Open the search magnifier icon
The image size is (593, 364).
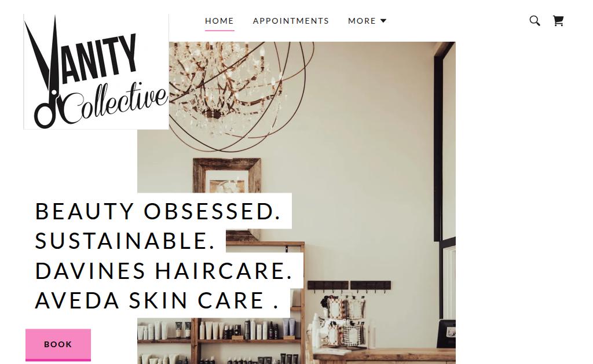pos(535,21)
